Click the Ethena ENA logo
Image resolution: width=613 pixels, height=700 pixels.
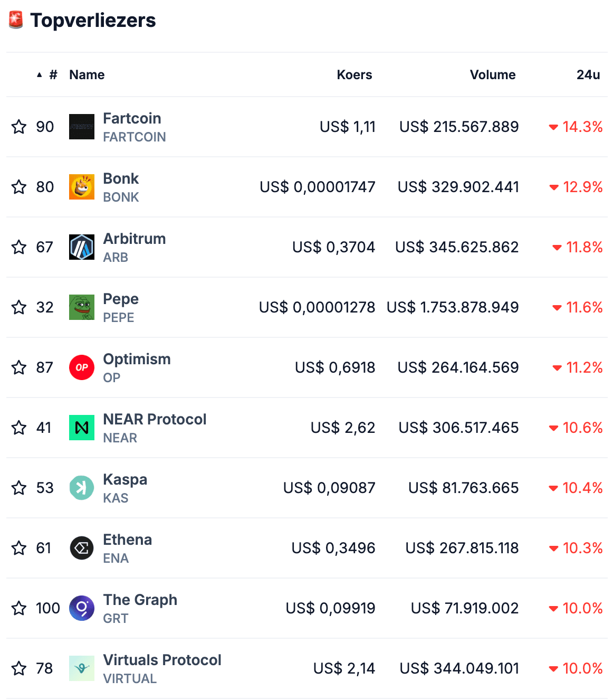pyautogui.click(x=82, y=548)
